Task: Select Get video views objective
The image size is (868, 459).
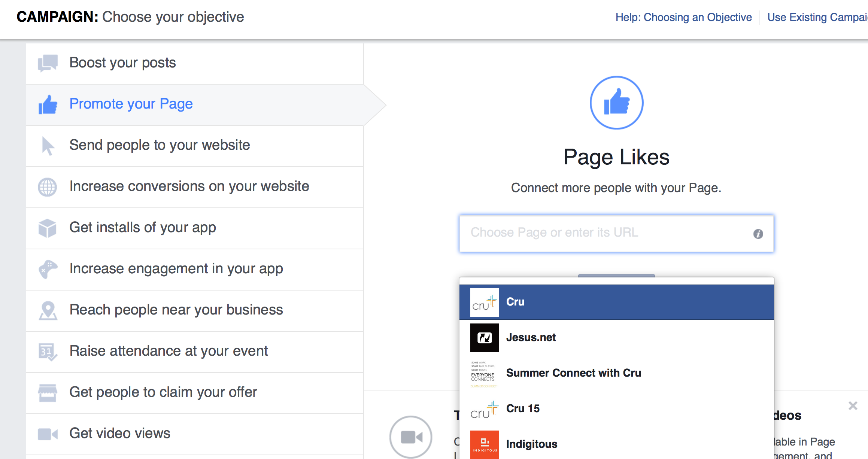Action: 195,434
